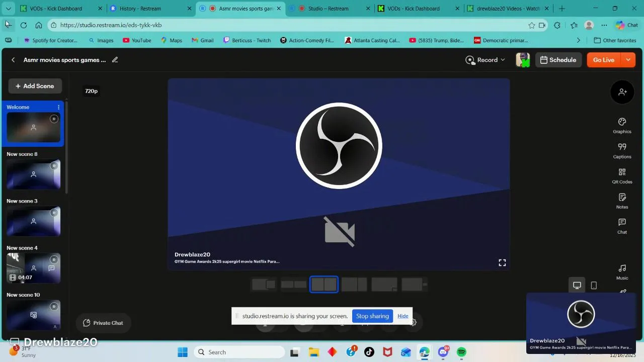This screenshot has width=644, height=362.
Task: Go to the browser home page
Action: click(39, 25)
